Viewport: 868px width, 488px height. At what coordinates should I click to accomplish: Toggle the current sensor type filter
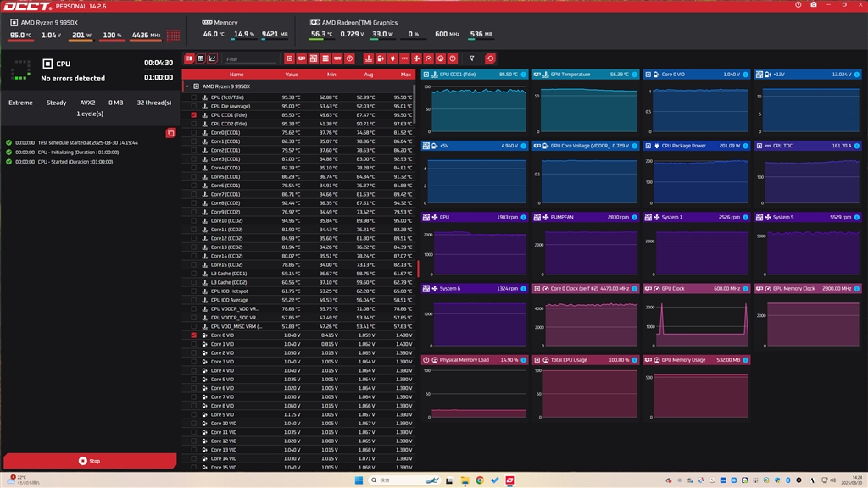point(404,58)
